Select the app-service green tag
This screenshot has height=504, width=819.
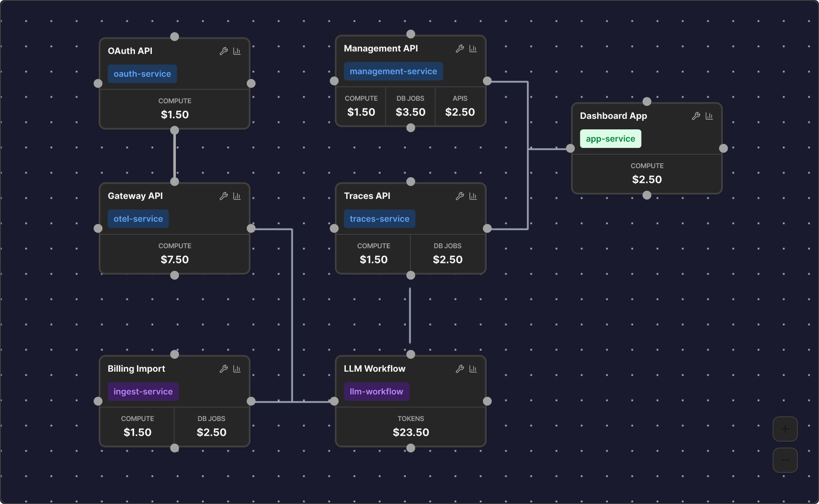coord(610,139)
